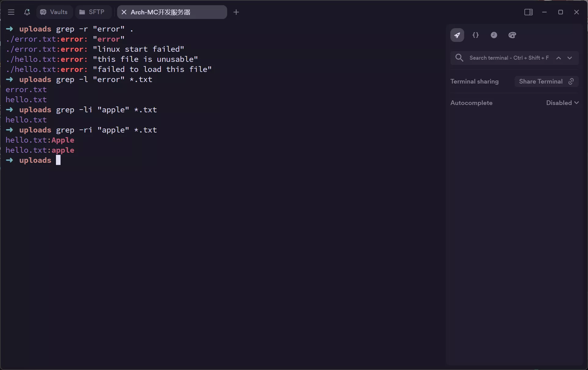Open the hamburger main menu

(x=11, y=12)
